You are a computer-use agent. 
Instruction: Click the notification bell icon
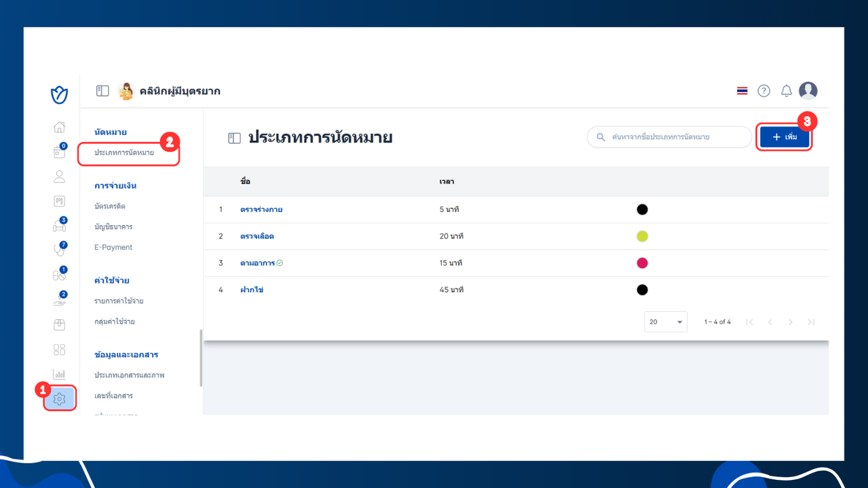pos(786,91)
